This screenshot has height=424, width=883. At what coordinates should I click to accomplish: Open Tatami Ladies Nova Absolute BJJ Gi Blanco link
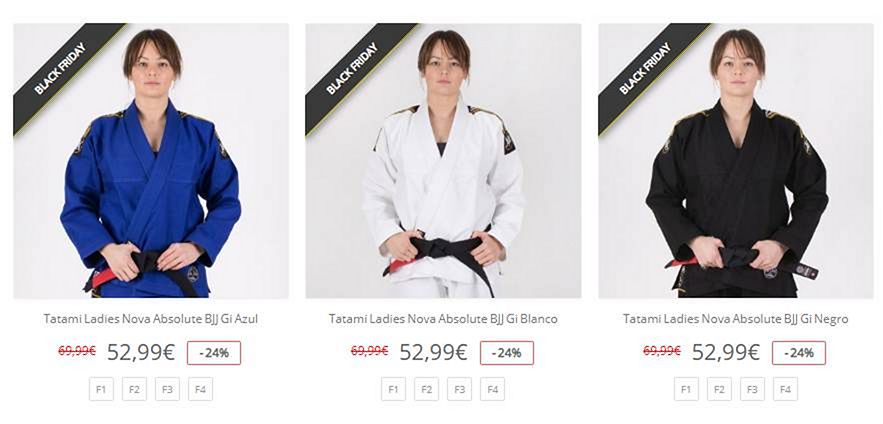coord(443,319)
